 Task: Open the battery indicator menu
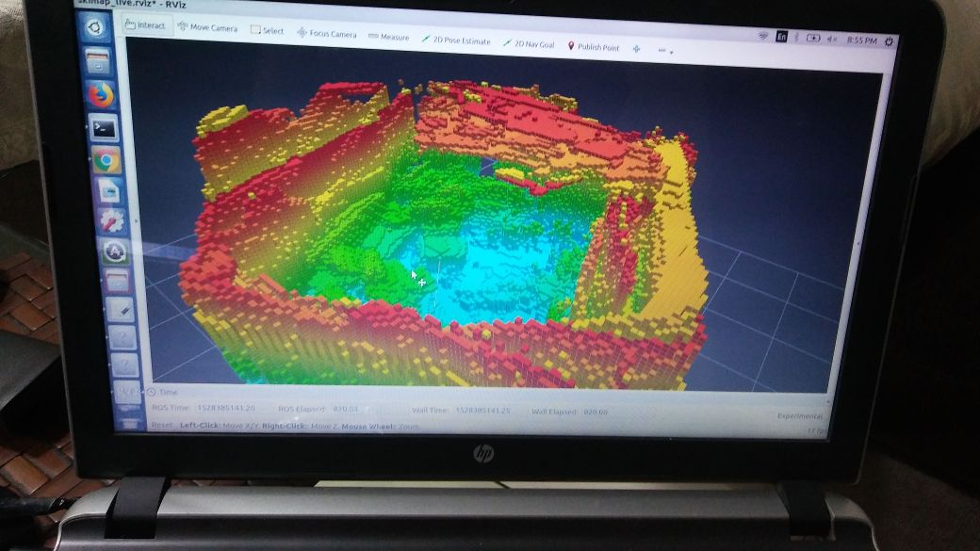[813, 38]
